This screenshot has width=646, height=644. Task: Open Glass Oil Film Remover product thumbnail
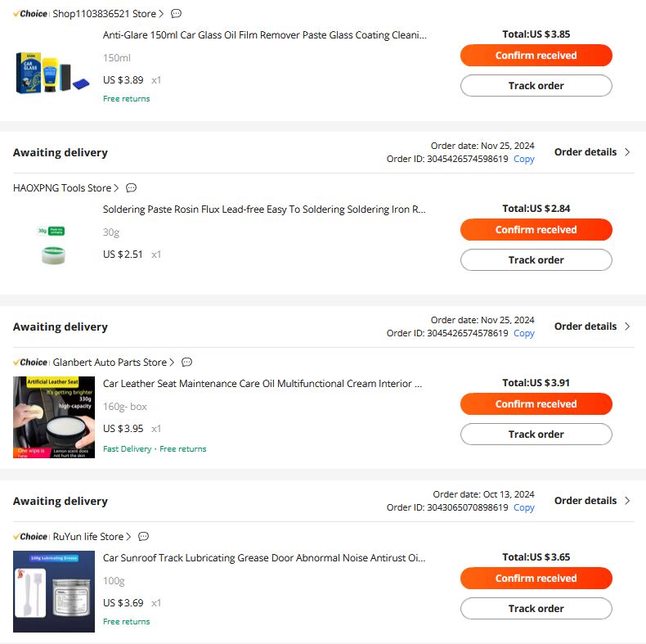point(53,72)
